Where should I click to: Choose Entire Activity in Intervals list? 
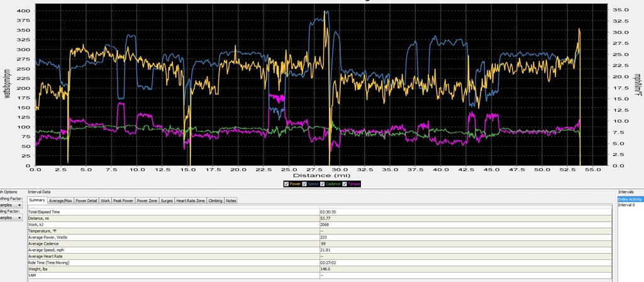click(630, 200)
